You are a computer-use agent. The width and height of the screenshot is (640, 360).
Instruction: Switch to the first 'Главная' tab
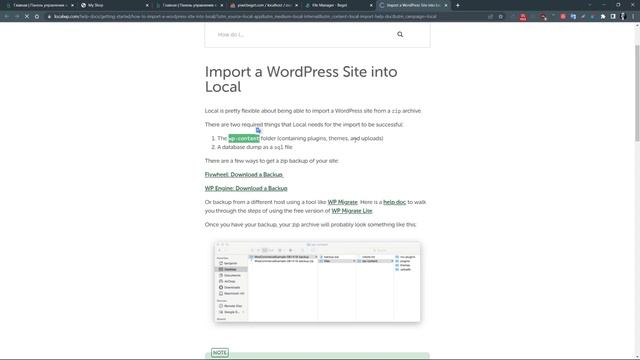[39, 5]
